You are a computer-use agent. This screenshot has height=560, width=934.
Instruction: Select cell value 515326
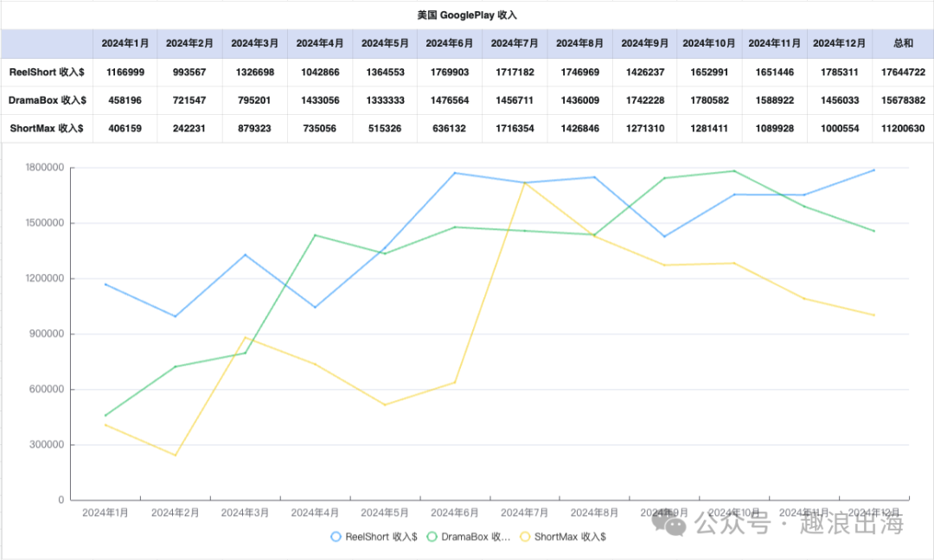pos(385,128)
